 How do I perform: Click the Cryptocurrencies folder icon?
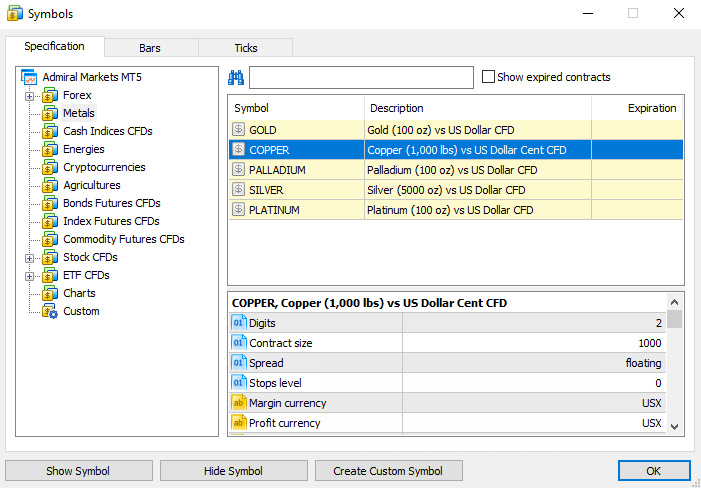click(x=50, y=168)
